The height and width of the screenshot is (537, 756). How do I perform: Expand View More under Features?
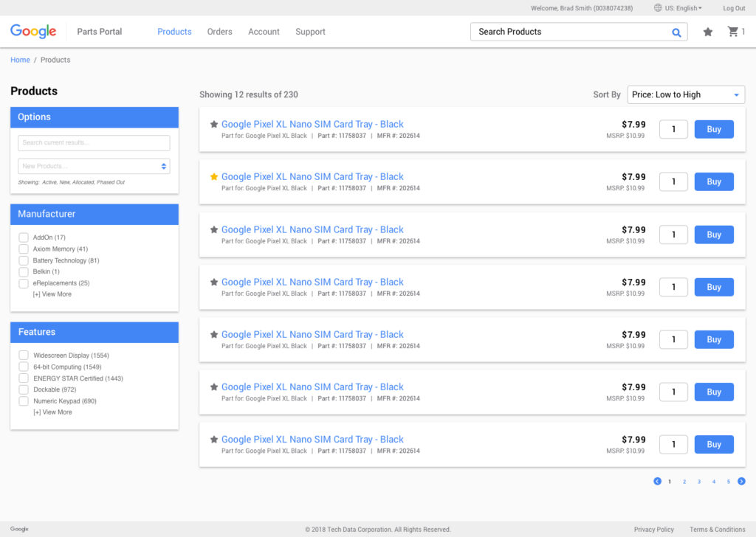click(52, 412)
